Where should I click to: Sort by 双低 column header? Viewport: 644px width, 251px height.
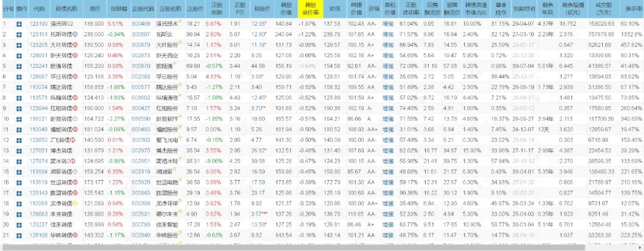click(335, 8)
